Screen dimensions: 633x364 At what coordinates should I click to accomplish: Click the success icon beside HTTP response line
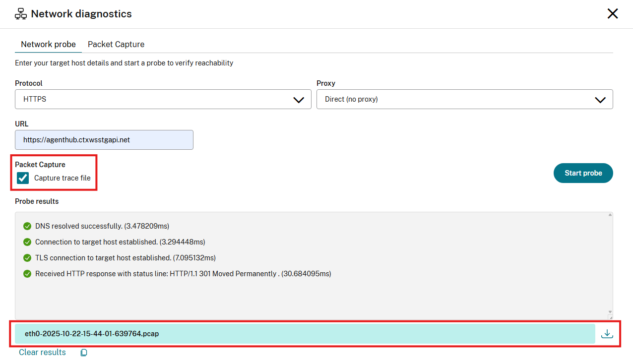click(x=27, y=273)
